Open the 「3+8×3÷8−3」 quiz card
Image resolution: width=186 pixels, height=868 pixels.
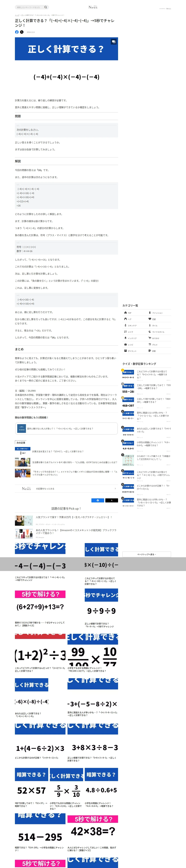[93, 743]
